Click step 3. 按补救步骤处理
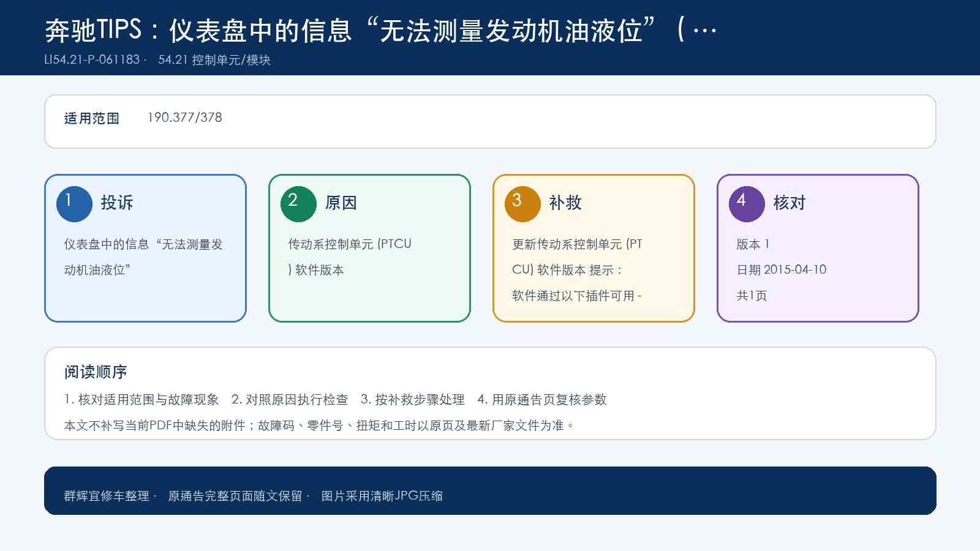Viewport: 980px width, 551px height. click(413, 400)
